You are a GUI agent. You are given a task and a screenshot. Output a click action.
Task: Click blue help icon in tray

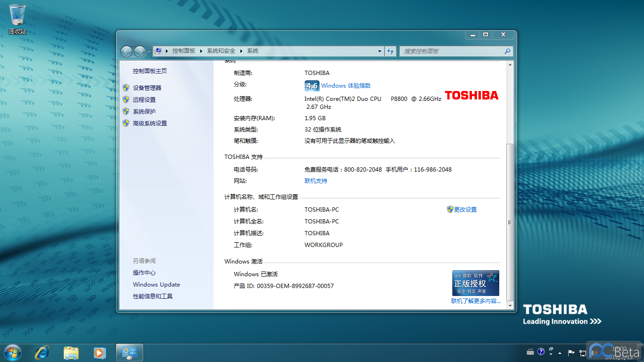click(x=541, y=352)
